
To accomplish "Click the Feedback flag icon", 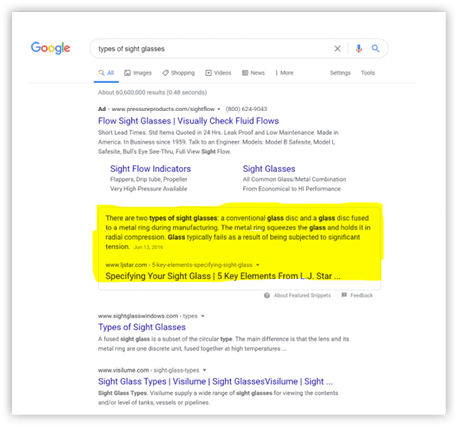I will coord(344,295).
